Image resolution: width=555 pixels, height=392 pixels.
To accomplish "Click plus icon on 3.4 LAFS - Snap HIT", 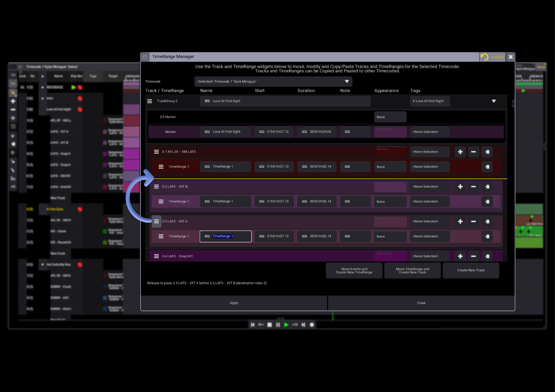I will coord(460,256).
